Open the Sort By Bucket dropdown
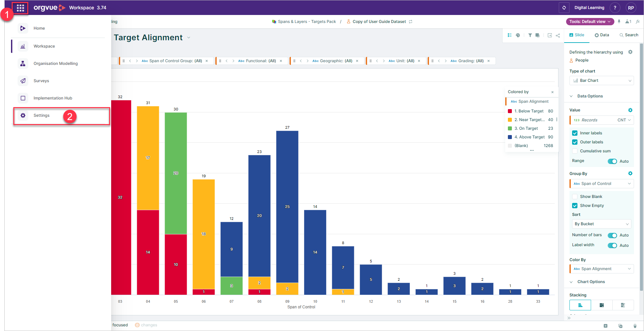The height and width of the screenshot is (331, 644). pos(602,224)
